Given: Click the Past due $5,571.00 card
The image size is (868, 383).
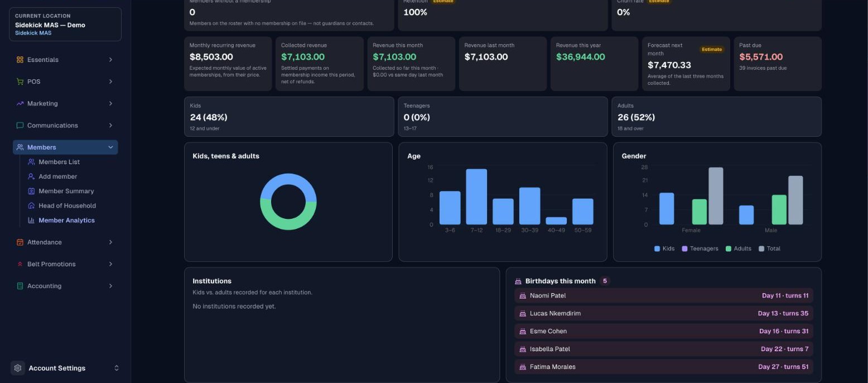Looking at the screenshot, I should [x=778, y=64].
